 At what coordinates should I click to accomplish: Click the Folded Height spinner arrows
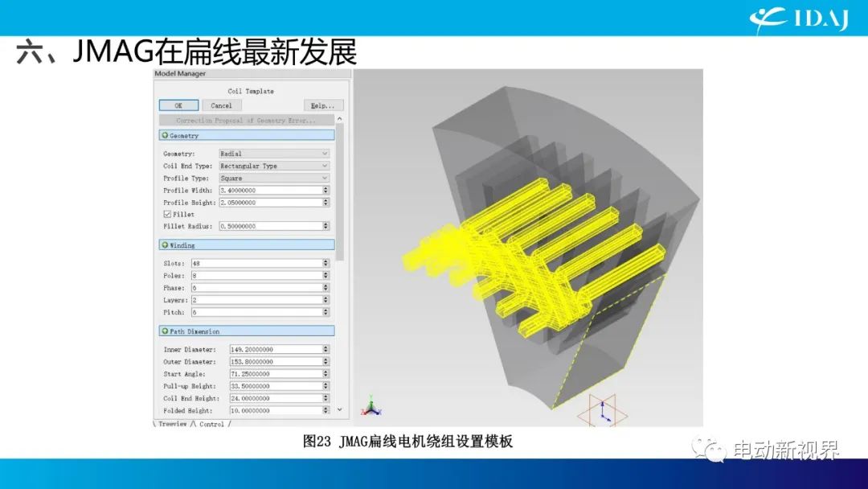pos(325,410)
